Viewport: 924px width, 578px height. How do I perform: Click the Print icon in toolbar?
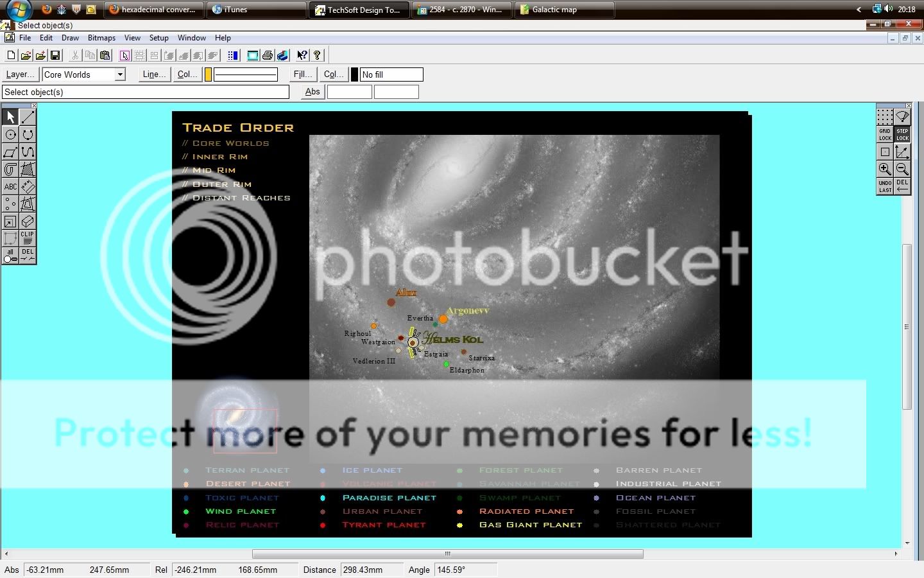tap(268, 55)
